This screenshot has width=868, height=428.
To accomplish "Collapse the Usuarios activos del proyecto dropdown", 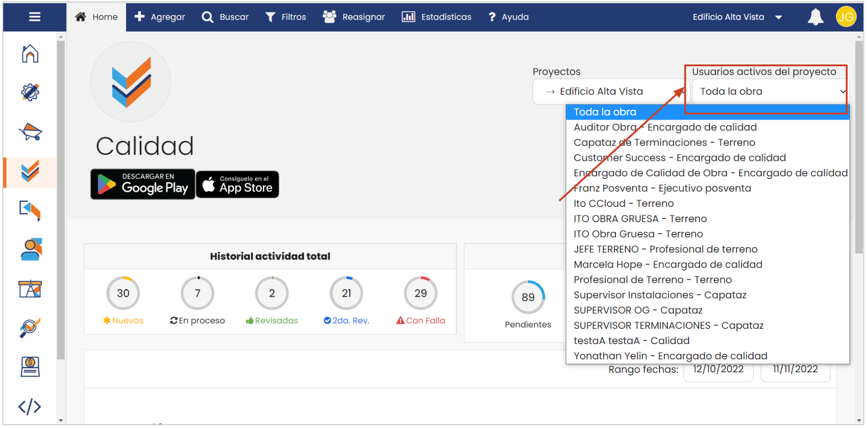I will (771, 92).
